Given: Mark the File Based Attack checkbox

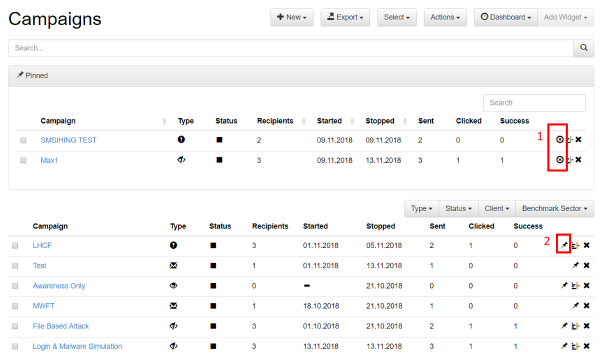Looking at the screenshot, I should (15, 326).
